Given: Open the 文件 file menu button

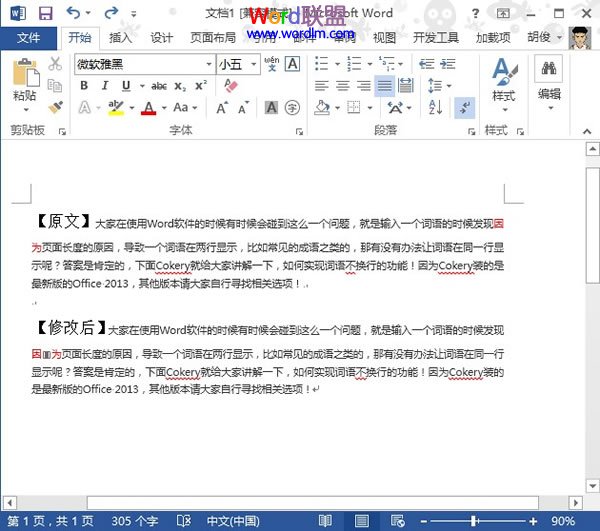Looking at the screenshot, I should 29,38.
